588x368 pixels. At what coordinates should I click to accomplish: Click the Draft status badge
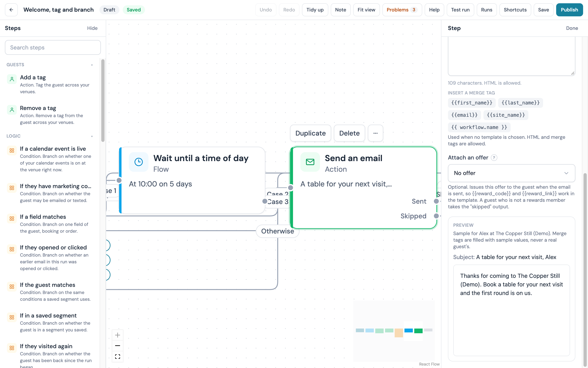point(109,10)
